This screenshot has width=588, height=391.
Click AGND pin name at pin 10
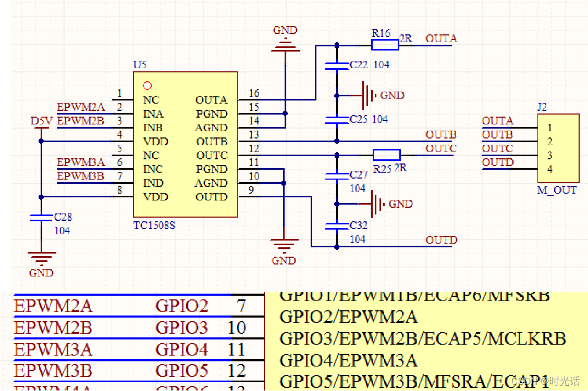tap(211, 183)
